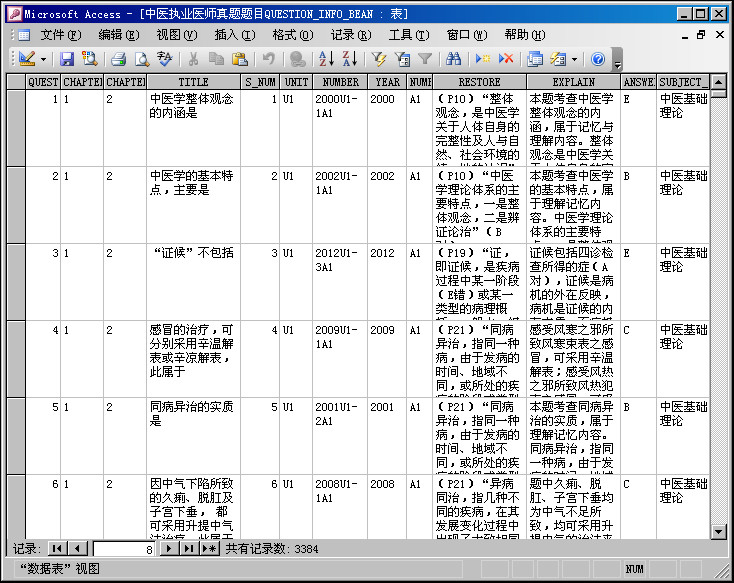Go to last record navigation button
Viewport: 734px width, 583px height.
(x=189, y=548)
